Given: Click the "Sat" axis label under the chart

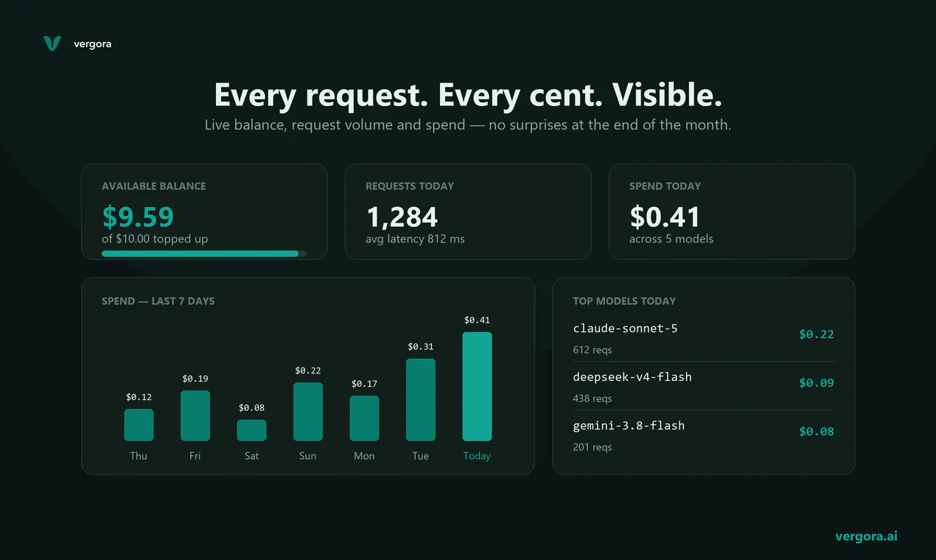Looking at the screenshot, I should (251, 456).
